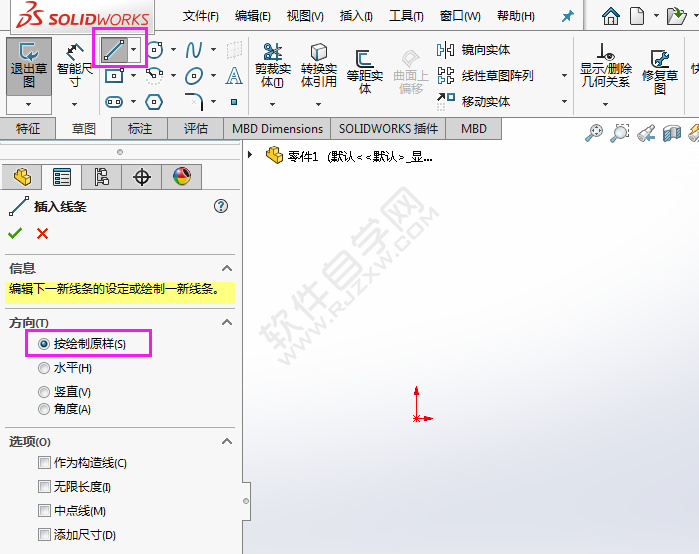The image size is (699, 554).
Task: Open the Line tool dropdown arrow
Action: pyautogui.click(x=134, y=49)
